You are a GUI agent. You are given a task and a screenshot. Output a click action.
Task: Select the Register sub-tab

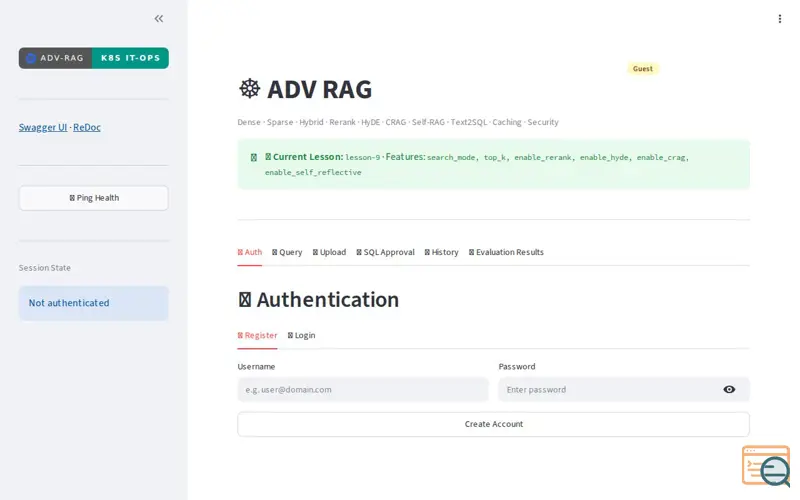coord(257,335)
